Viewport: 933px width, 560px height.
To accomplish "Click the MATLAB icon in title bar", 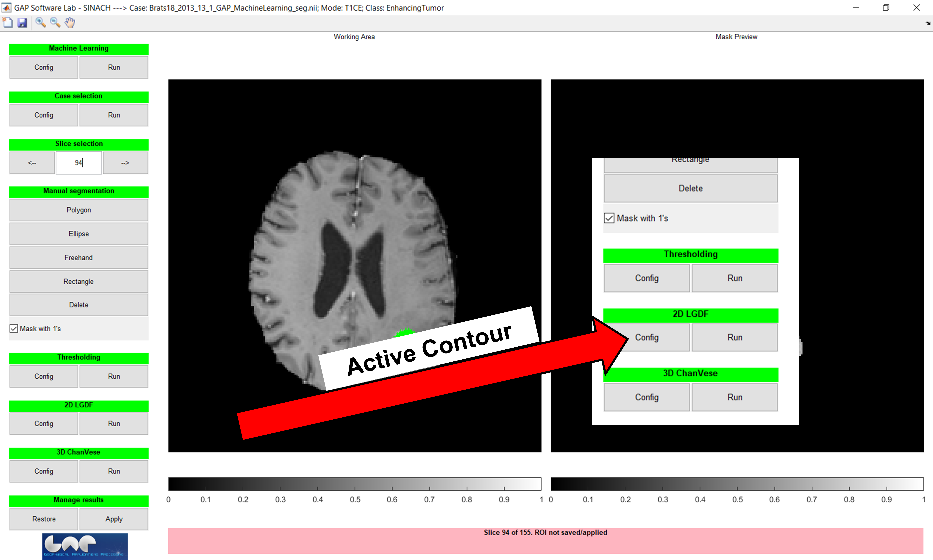I will [6, 8].
